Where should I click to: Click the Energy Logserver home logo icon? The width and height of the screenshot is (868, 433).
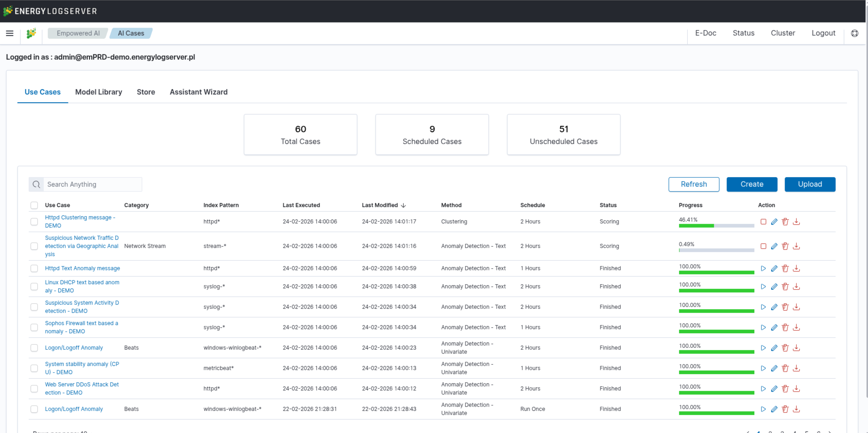coord(31,33)
